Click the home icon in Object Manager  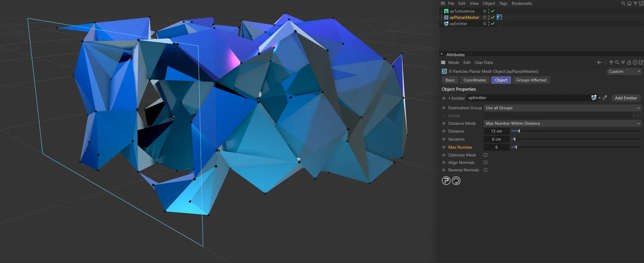point(629,3)
